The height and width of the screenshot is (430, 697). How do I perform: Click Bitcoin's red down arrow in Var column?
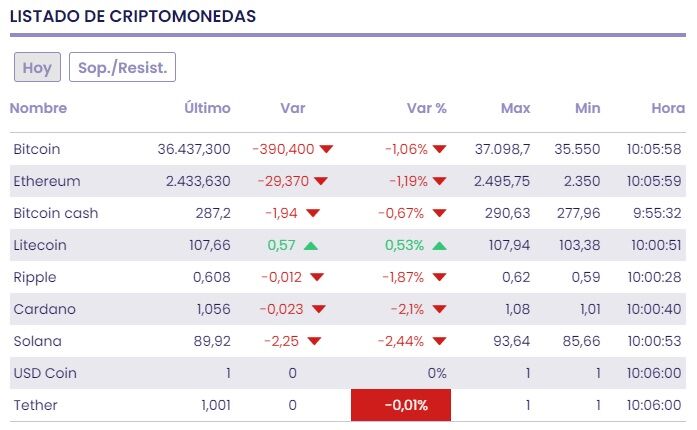pos(326,150)
